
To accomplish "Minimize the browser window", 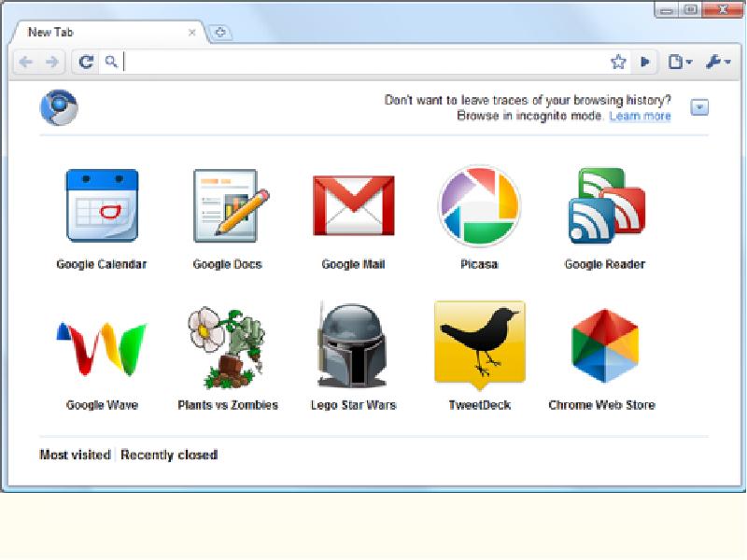I will [667, 9].
